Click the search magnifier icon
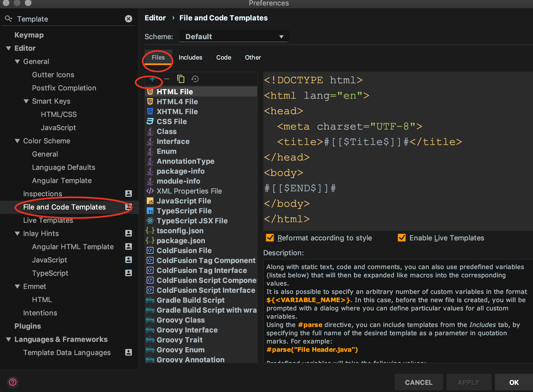Viewport: 533px width, 392px height. coord(8,19)
